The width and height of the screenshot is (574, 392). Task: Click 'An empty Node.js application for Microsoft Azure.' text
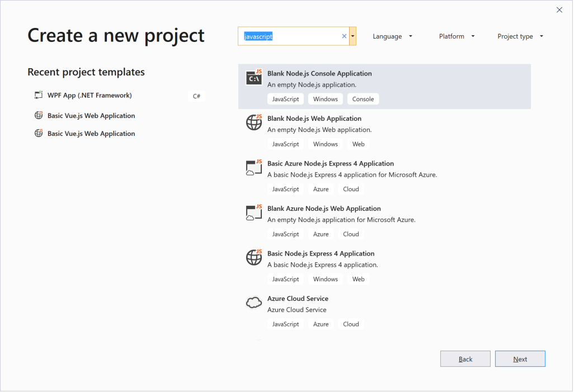[341, 220]
